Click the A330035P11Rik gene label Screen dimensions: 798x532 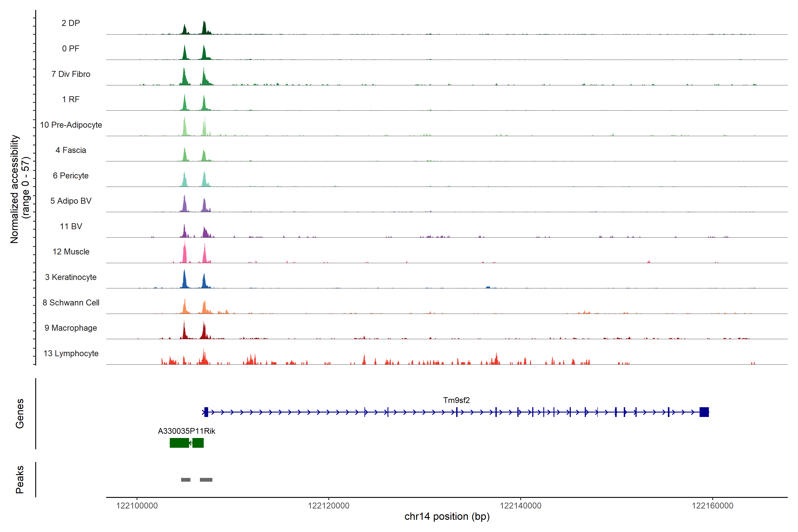pos(186,431)
